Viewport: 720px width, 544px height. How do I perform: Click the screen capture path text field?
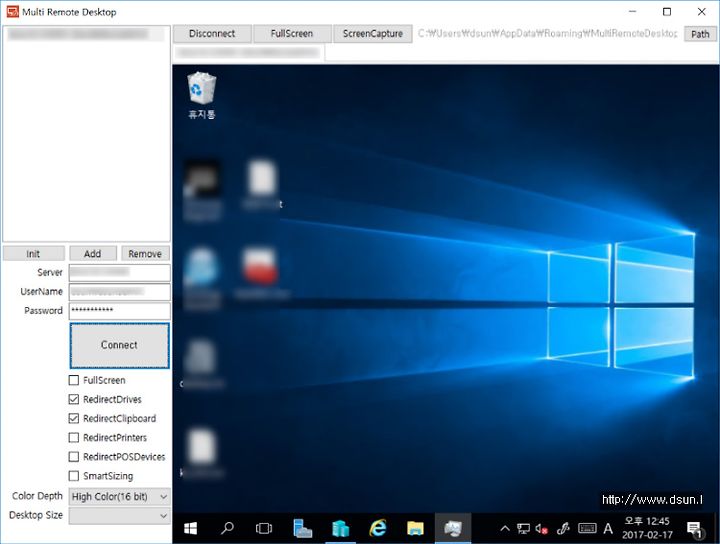[x=547, y=34]
